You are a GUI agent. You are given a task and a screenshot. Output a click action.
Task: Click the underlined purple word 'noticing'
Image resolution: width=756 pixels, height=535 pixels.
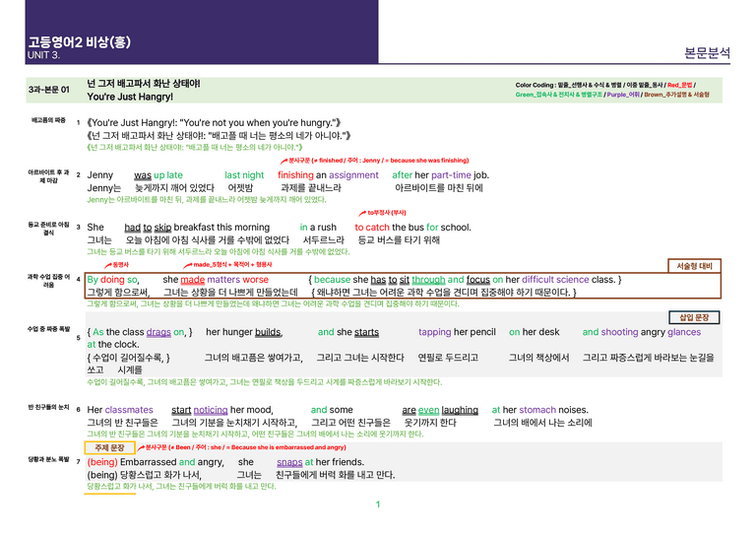211,410
